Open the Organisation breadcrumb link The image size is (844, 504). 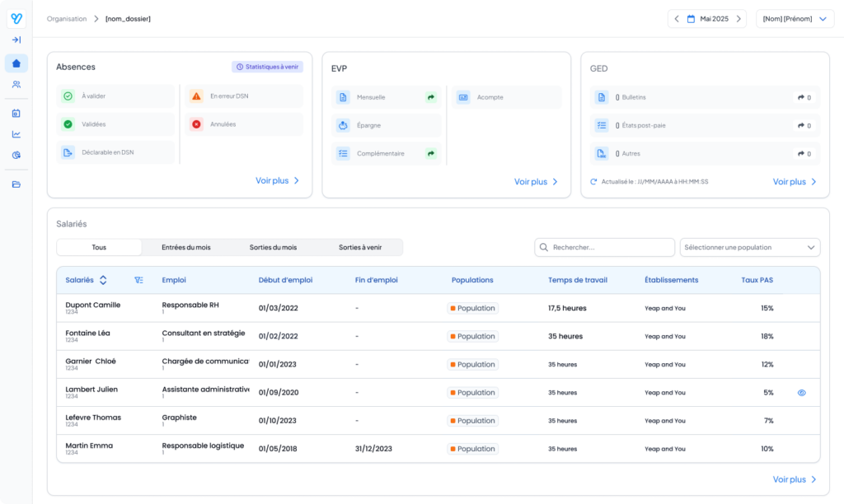(x=67, y=19)
